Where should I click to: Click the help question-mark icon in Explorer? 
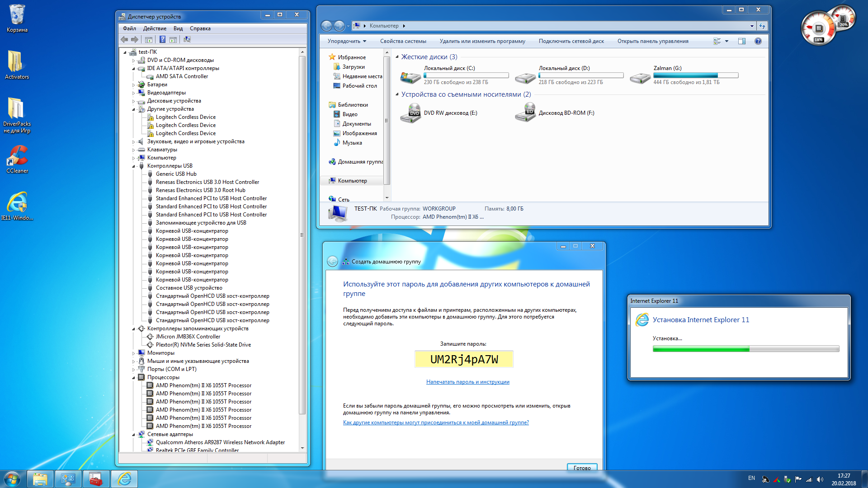(758, 41)
